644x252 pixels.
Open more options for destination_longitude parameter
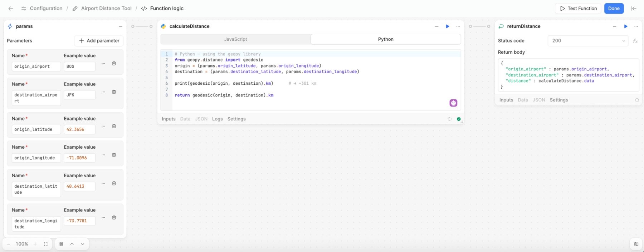103,218
